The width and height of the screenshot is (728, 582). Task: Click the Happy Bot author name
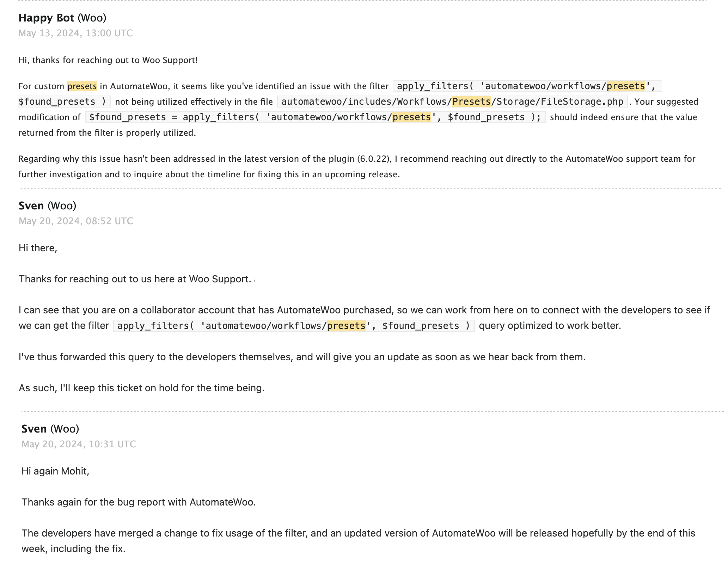(x=46, y=18)
